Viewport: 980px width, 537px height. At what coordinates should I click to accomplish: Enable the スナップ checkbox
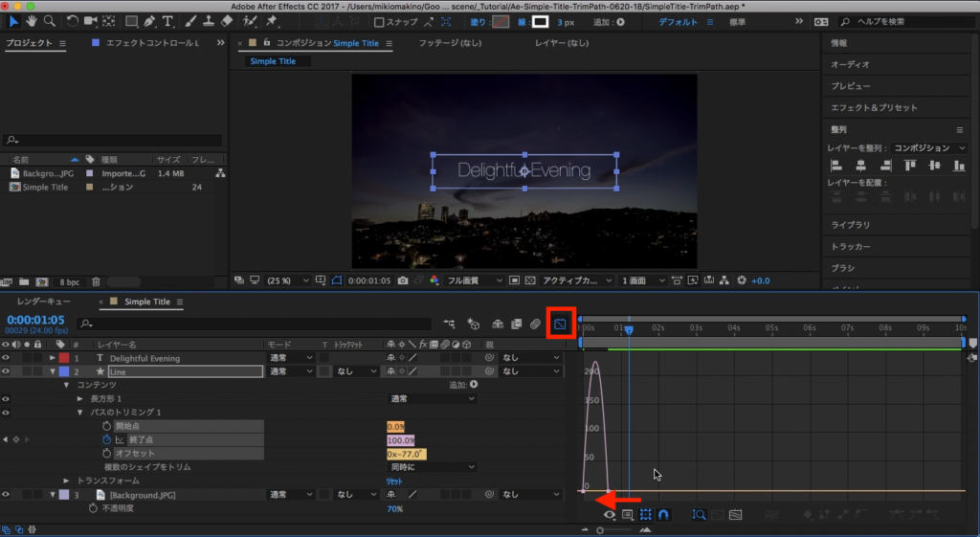[380, 22]
